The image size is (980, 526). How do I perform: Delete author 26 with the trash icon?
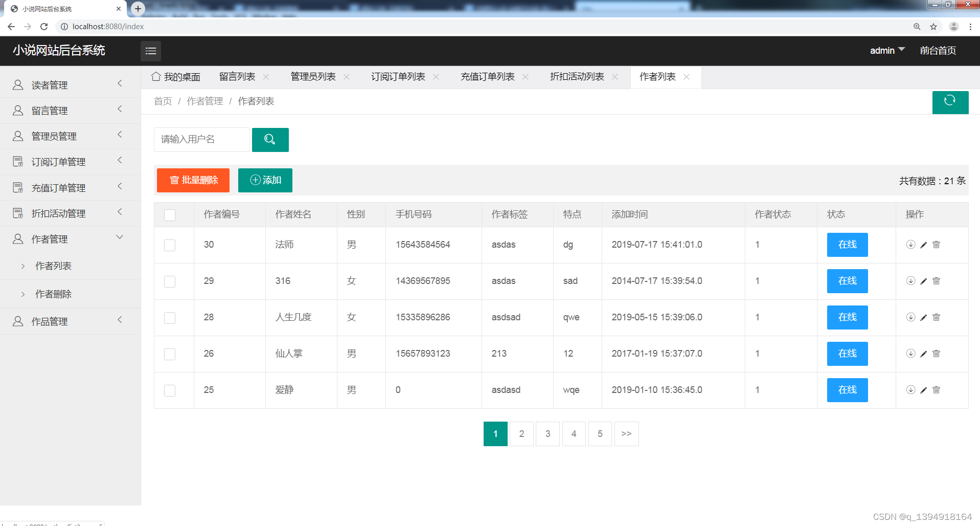(x=936, y=354)
